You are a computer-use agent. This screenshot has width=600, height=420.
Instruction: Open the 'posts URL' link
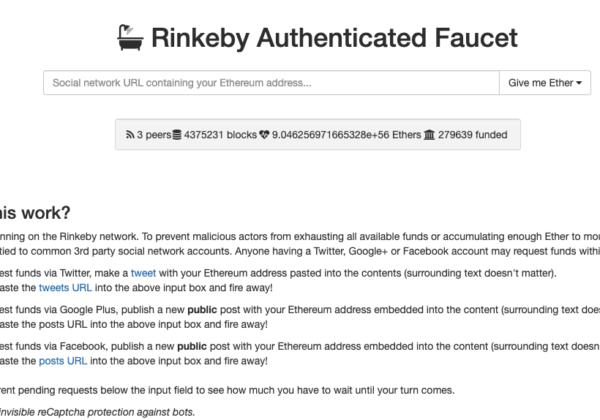click(63, 361)
